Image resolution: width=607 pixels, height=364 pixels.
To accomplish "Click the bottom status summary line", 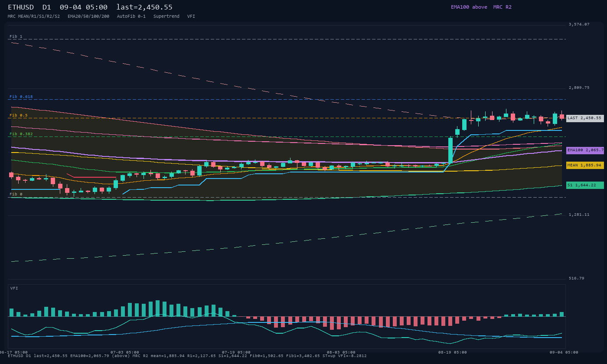I will pyautogui.click(x=187, y=356).
